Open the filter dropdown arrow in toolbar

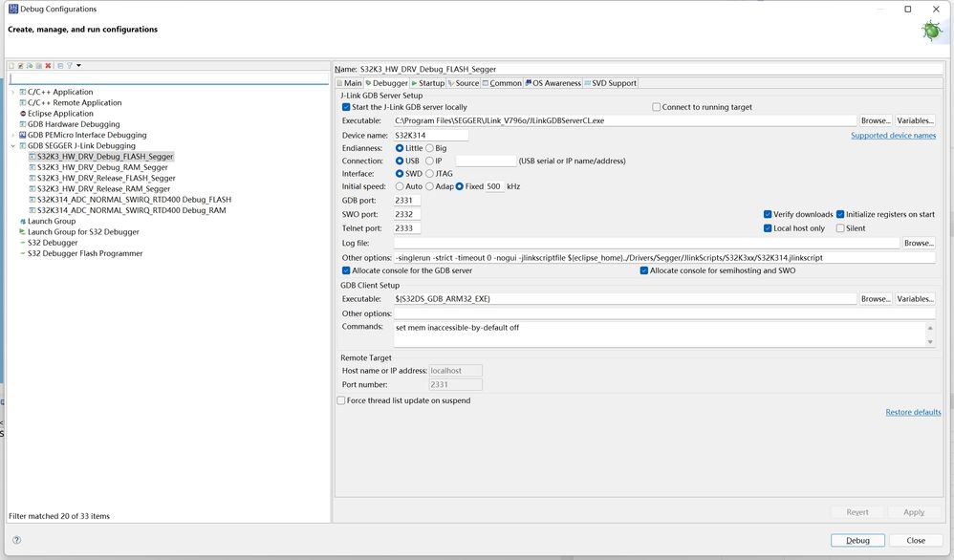coord(78,66)
